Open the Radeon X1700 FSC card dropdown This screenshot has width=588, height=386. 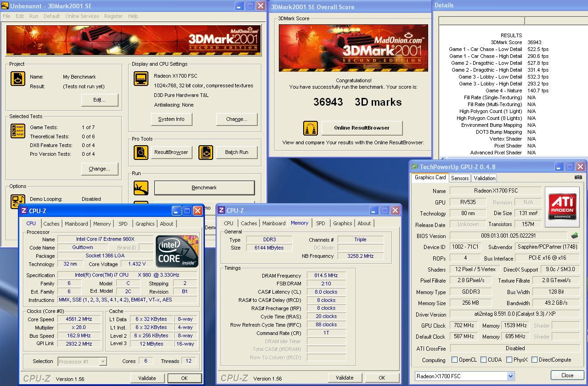[510, 376]
